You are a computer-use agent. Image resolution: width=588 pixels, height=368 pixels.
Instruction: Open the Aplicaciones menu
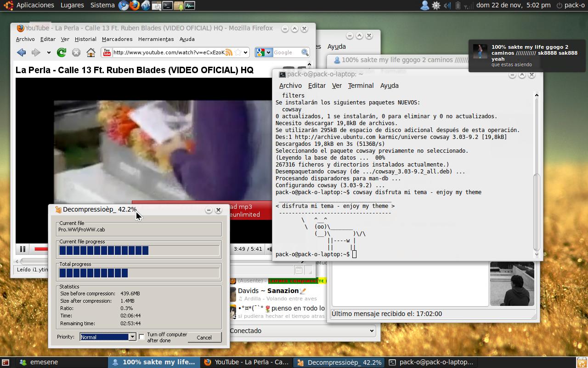pos(35,5)
